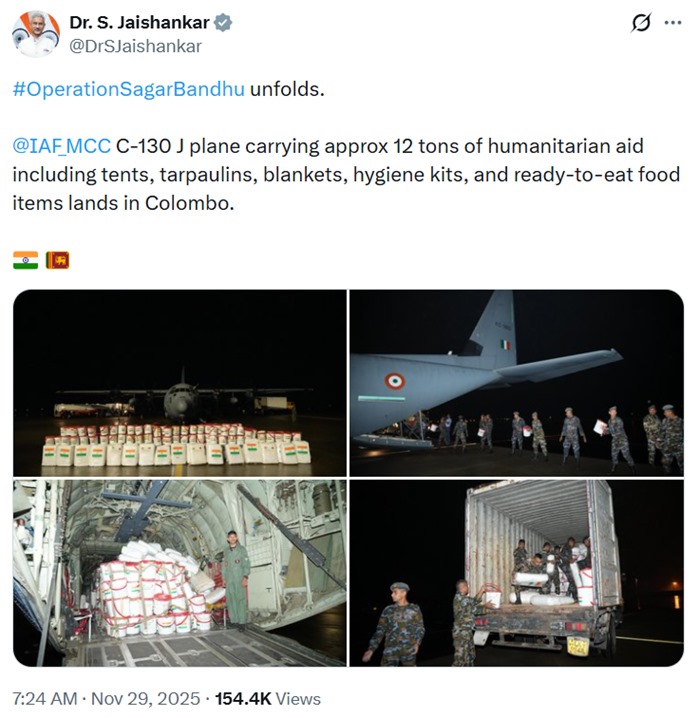
Task: Open photo of cargo hold with crewman
Action: [180, 573]
